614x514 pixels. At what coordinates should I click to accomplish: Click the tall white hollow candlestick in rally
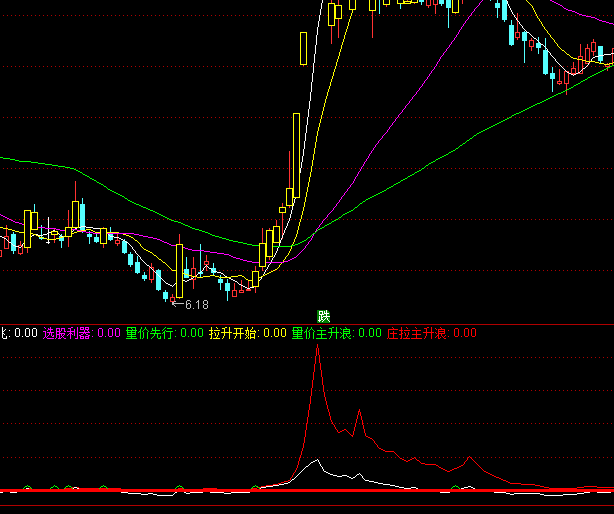click(296, 148)
